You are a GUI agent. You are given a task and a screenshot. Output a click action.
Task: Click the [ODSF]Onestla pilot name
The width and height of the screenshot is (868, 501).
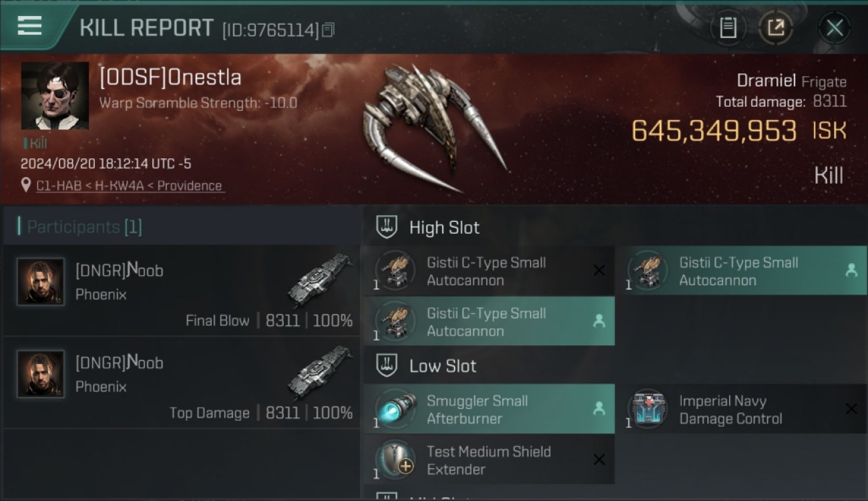click(x=170, y=77)
